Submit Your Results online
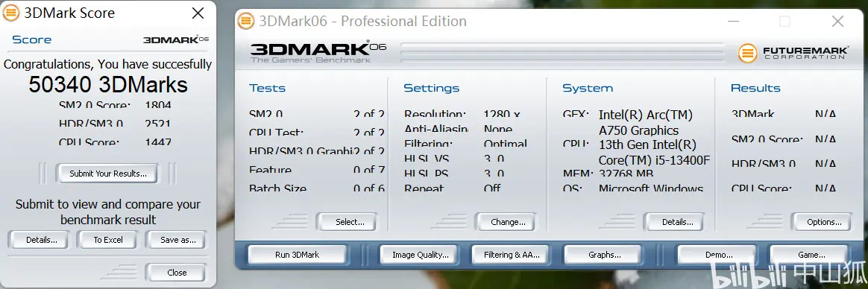 point(107,174)
